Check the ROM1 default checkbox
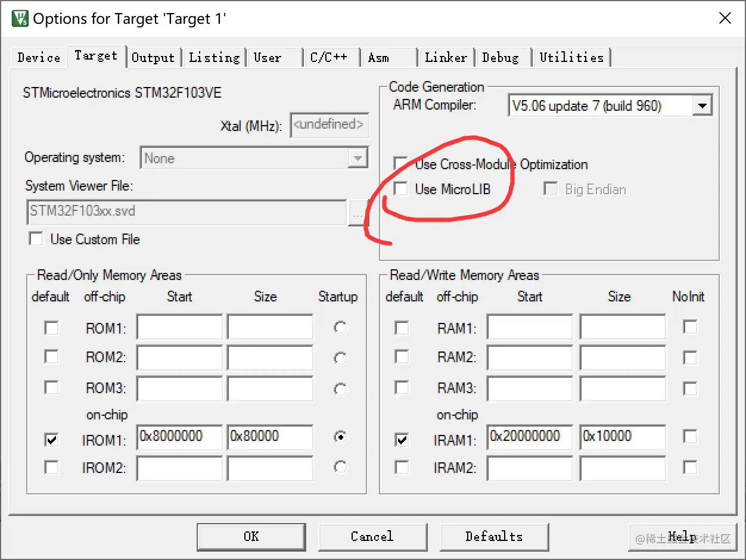Image resolution: width=746 pixels, height=560 pixels. click(52, 328)
